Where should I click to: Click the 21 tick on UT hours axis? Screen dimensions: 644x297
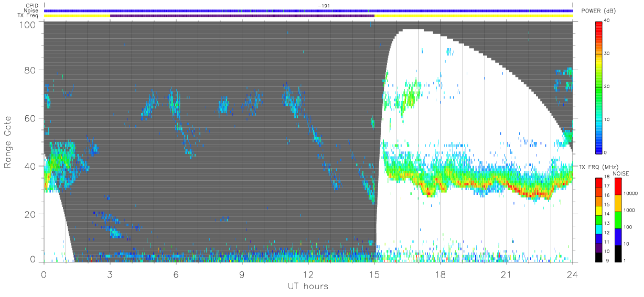tap(507, 274)
